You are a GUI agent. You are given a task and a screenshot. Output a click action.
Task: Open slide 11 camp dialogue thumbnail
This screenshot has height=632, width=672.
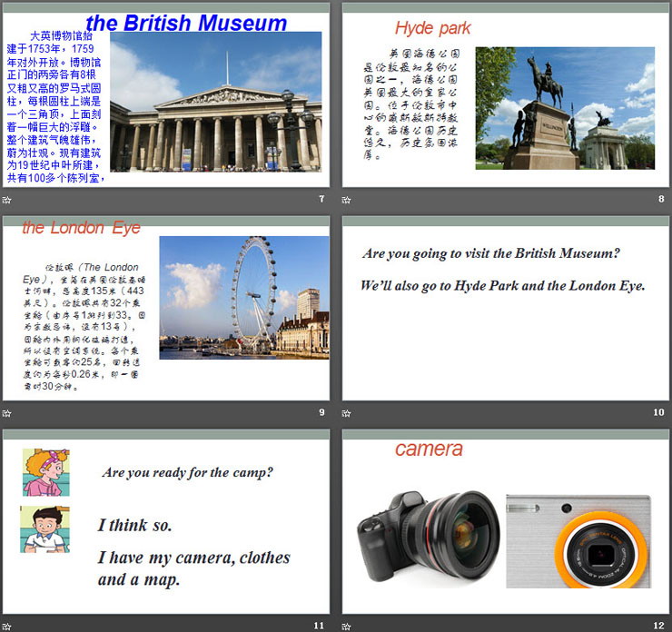tap(166, 521)
